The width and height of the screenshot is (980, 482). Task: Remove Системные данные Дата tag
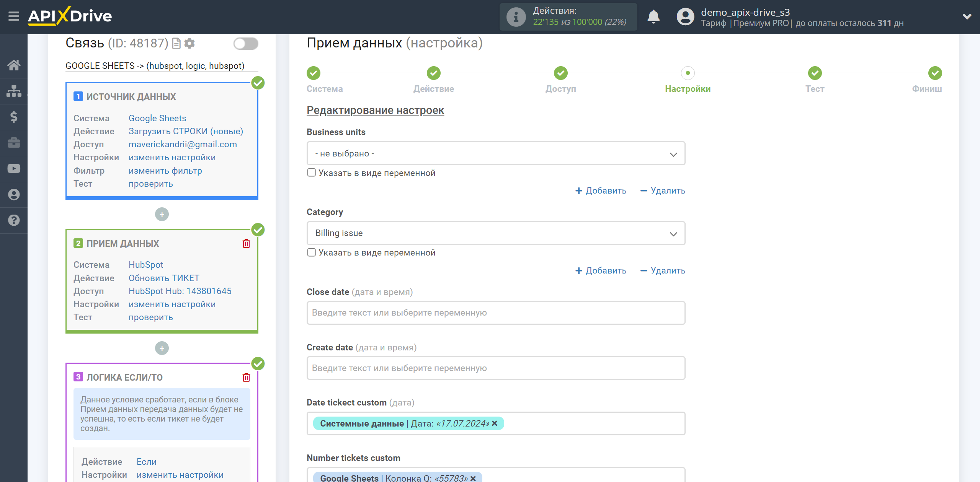pyautogui.click(x=495, y=423)
